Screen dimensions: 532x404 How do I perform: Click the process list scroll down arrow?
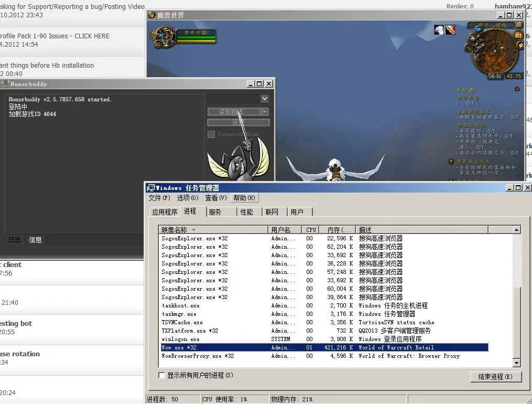(516, 363)
